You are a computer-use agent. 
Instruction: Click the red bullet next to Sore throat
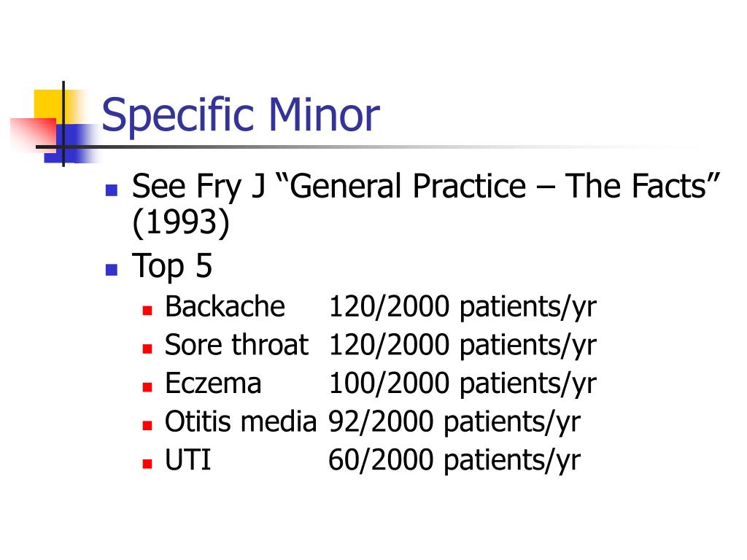(x=147, y=349)
